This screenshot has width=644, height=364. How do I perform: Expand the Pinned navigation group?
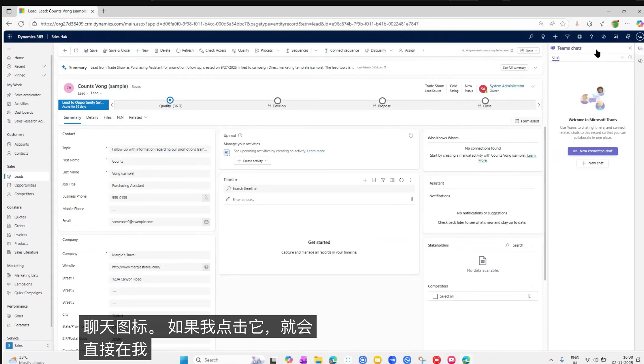click(x=44, y=75)
